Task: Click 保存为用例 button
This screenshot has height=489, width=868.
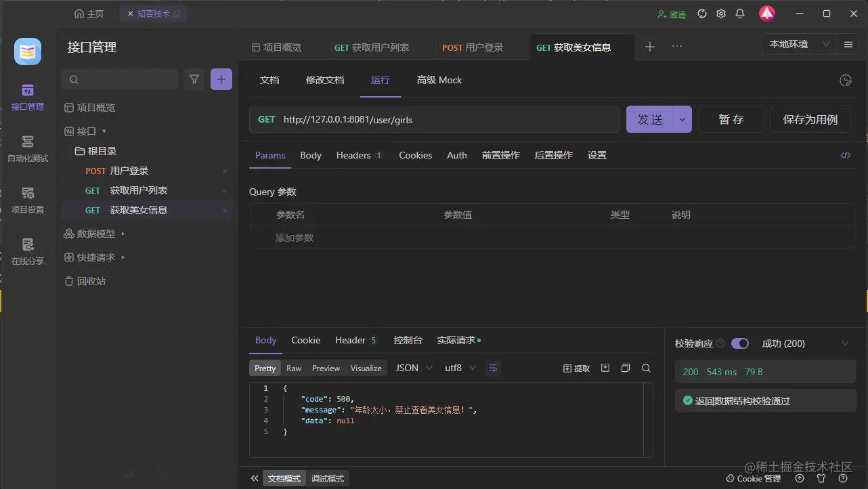Action: pyautogui.click(x=810, y=119)
